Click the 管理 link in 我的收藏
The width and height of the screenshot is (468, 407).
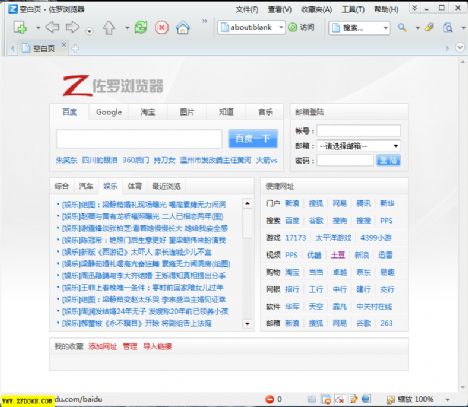130,346
